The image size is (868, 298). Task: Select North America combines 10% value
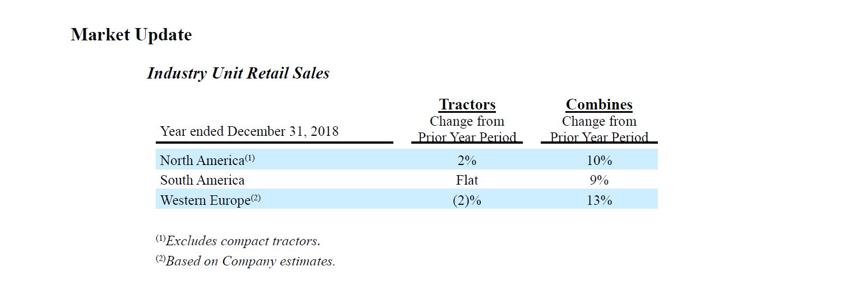pyautogui.click(x=599, y=161)
